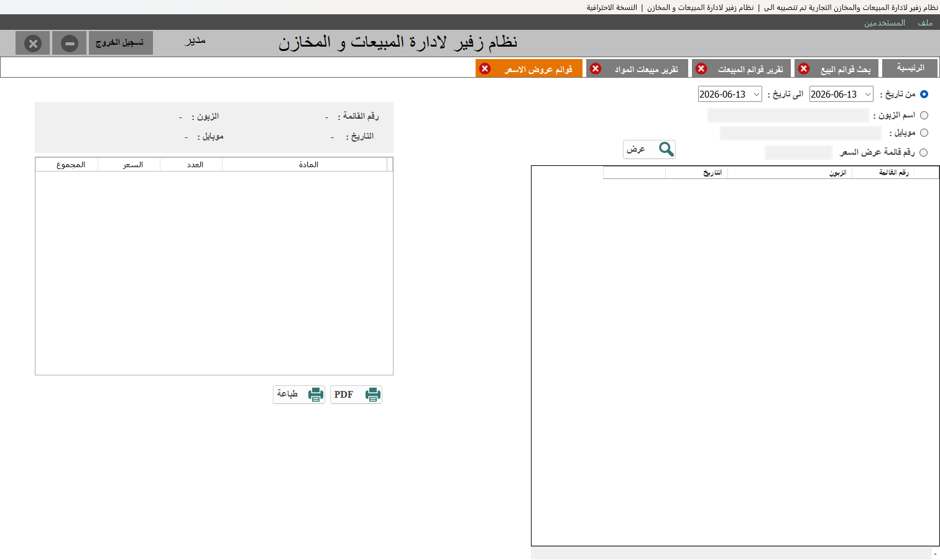Select the رقم قائمة عرض السعر radio option

click(x=924, y=152)
